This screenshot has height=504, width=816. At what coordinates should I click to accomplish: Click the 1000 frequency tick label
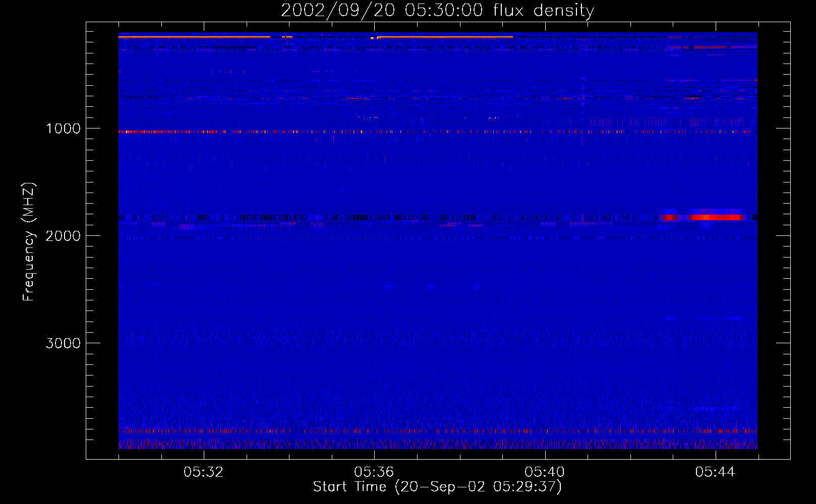[x=63, y=129]
